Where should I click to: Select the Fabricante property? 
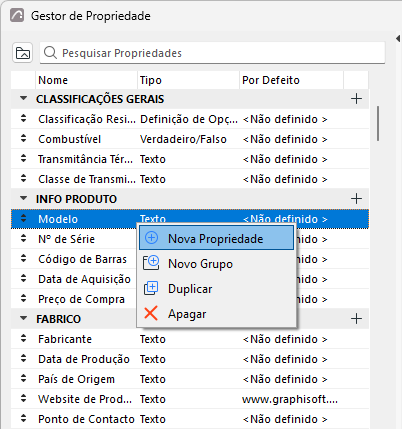(65, 339)
